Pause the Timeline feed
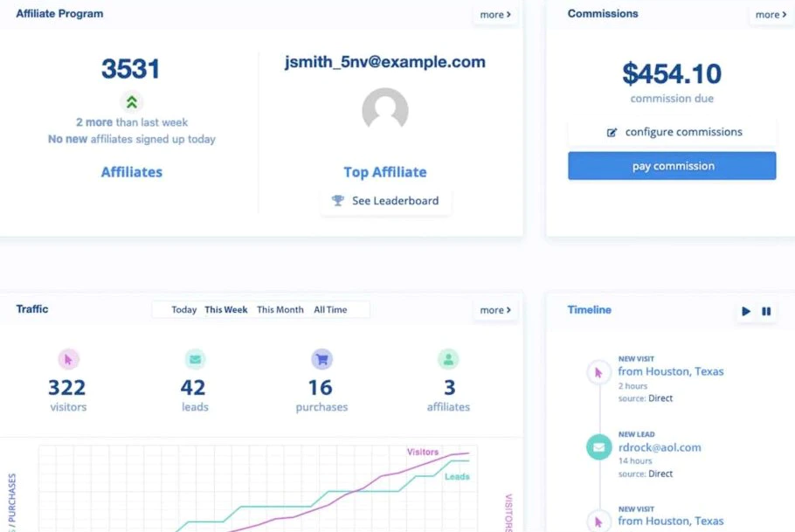This screenshot has width=795, height=532. pos(766,311)
